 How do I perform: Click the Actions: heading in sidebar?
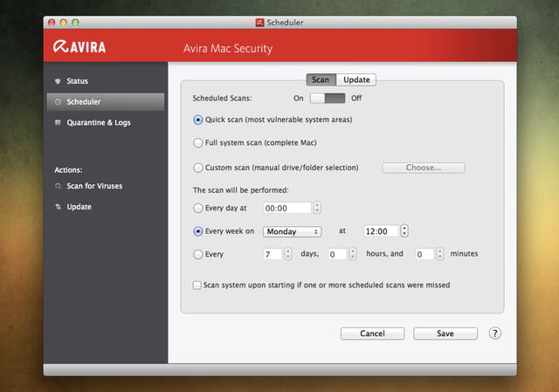68,170
